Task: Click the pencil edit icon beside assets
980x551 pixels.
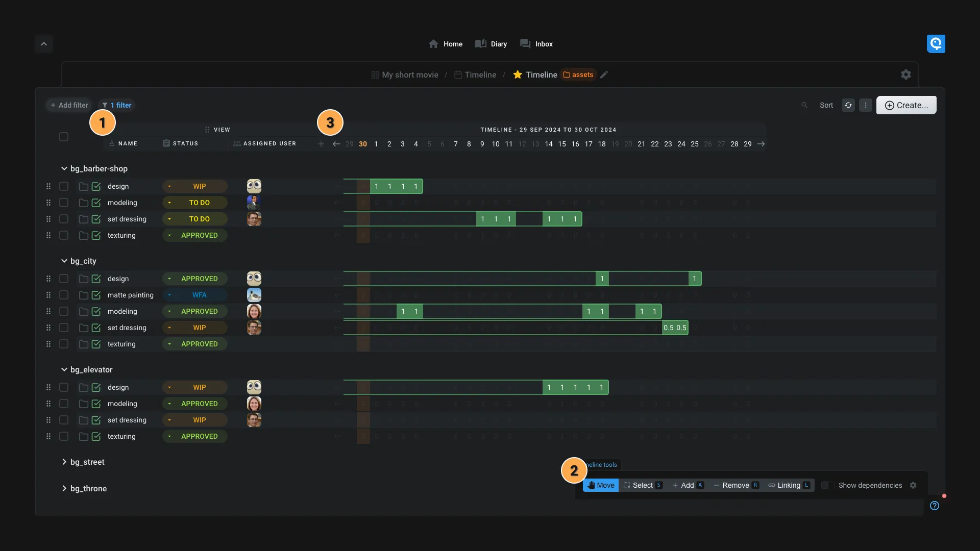Action: pos(604,74)
